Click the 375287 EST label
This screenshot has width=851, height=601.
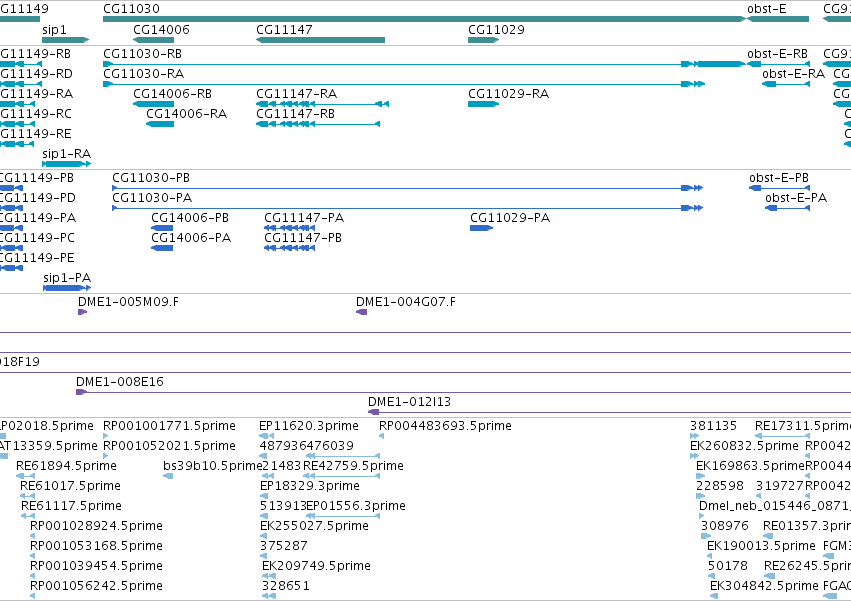click(x=284, y=547)
